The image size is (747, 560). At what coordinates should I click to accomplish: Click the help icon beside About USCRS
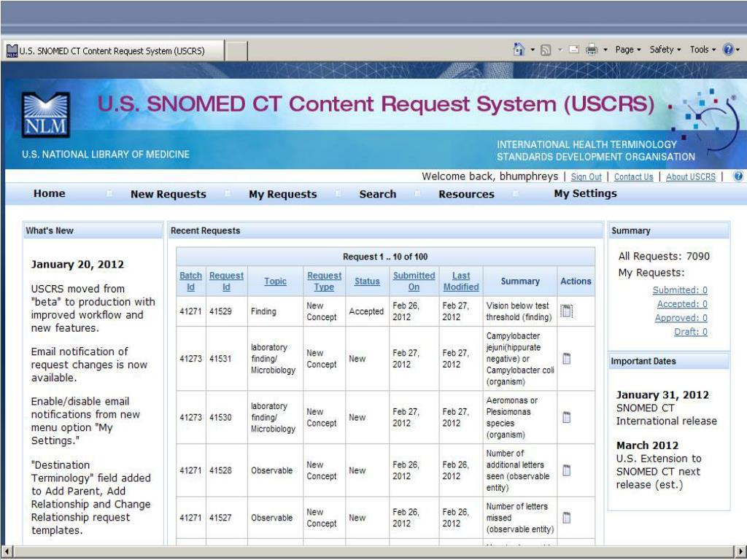[738, 176]
